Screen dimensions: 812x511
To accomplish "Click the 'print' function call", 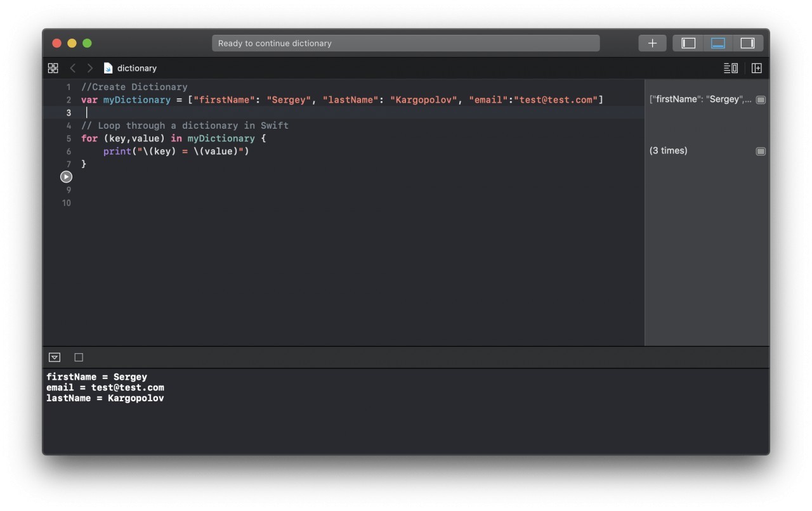I will tap(117, 152).
